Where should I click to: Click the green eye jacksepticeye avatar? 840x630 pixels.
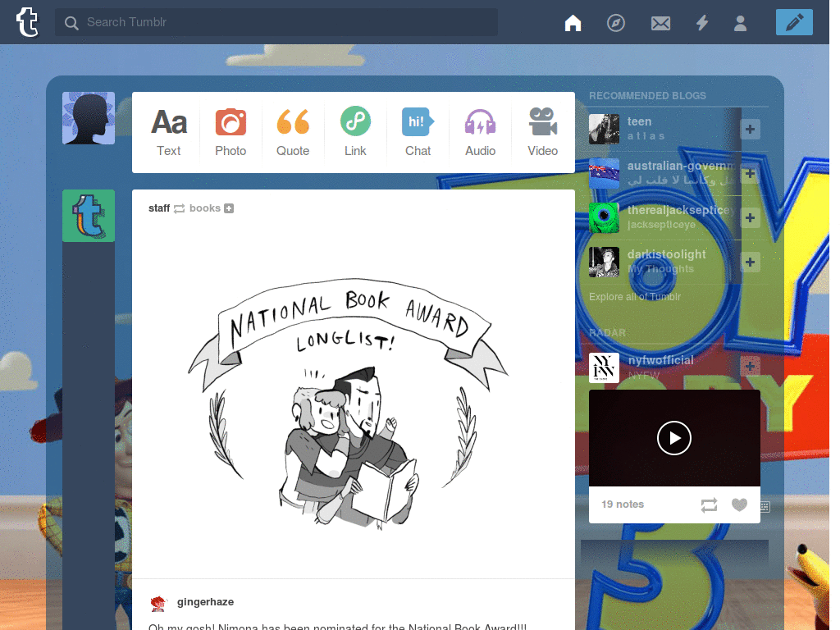604,217
